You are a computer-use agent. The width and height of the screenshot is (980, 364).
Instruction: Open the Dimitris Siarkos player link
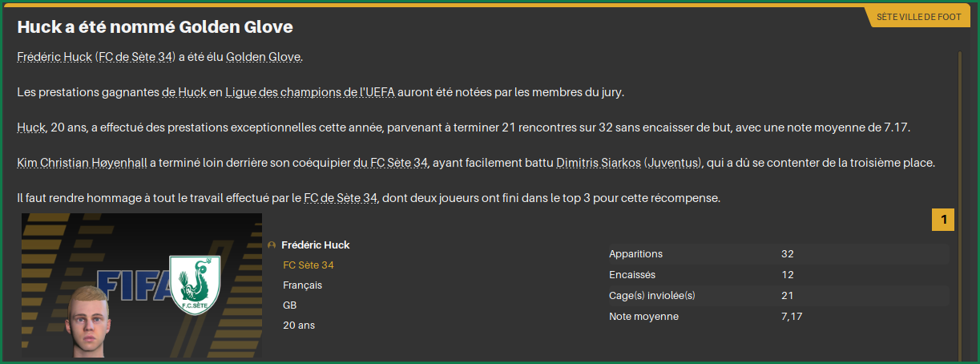point(598,163)
